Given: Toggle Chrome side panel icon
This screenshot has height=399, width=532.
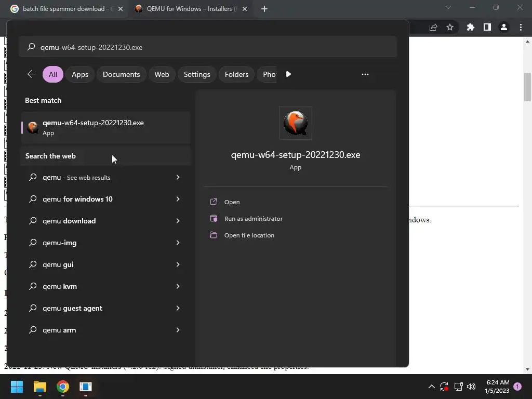Looking at the screenshot, I should (487, 27).
